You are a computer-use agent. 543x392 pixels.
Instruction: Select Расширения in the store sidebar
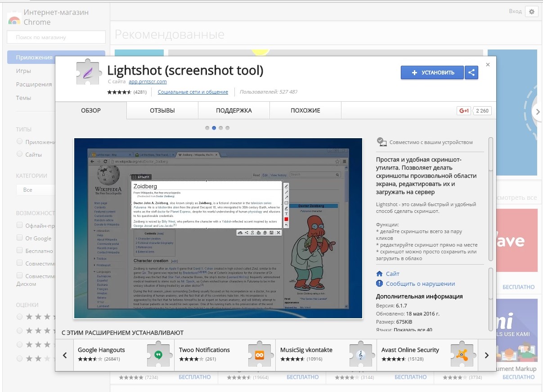(34, 84)
